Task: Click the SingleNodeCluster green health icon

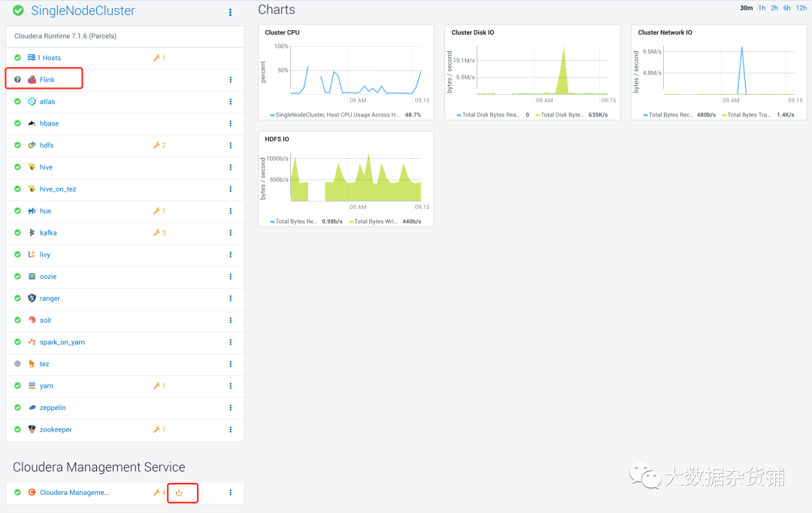Action: 18,11
